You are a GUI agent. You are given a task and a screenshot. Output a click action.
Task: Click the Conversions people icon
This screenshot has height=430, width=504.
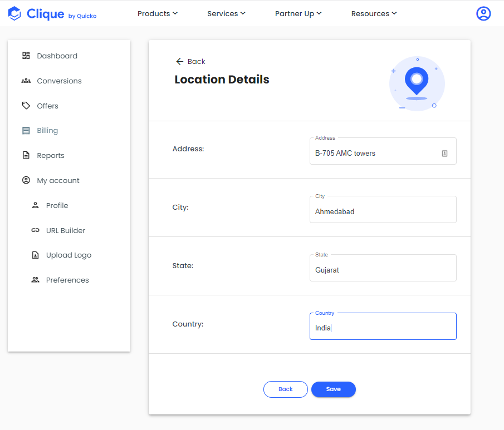coord(26,81)
